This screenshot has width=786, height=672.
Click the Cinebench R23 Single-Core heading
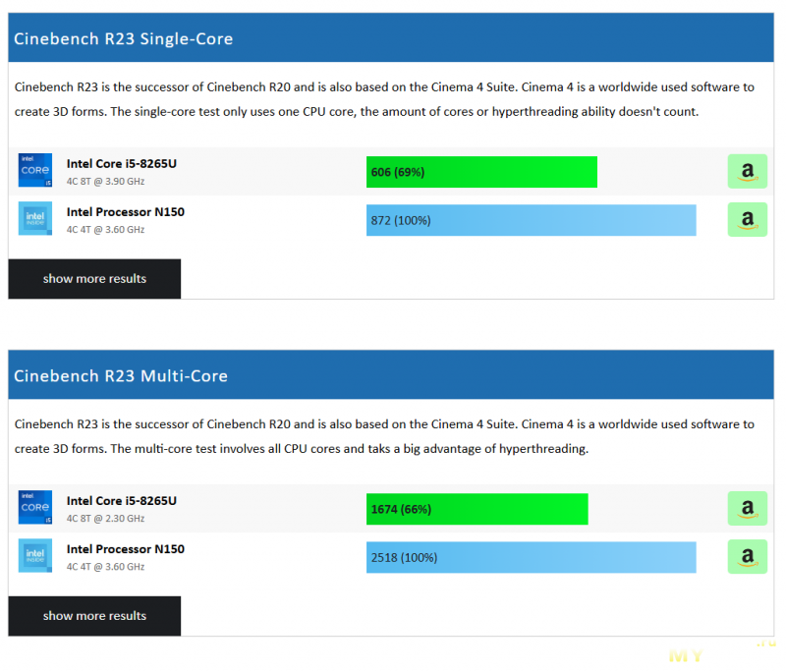(124, 38)
